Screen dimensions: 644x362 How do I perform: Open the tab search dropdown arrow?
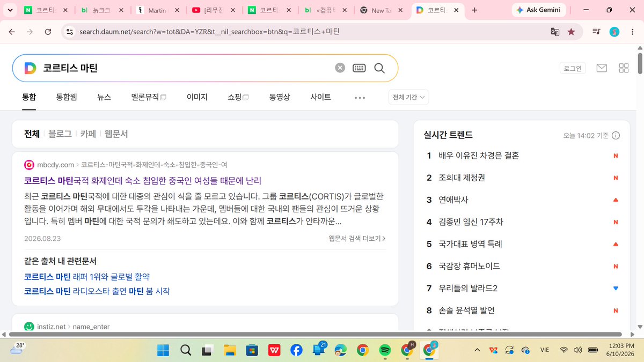[x=10, y=10]
